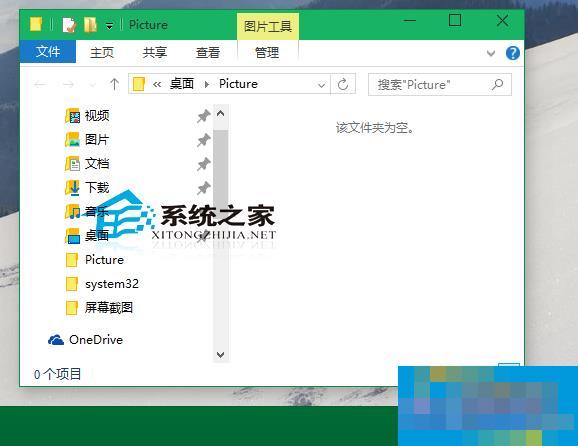Viewport: 578px width, 446px height.
Task: Click the address bar folder icon
Action: click(x=139, y=84)
